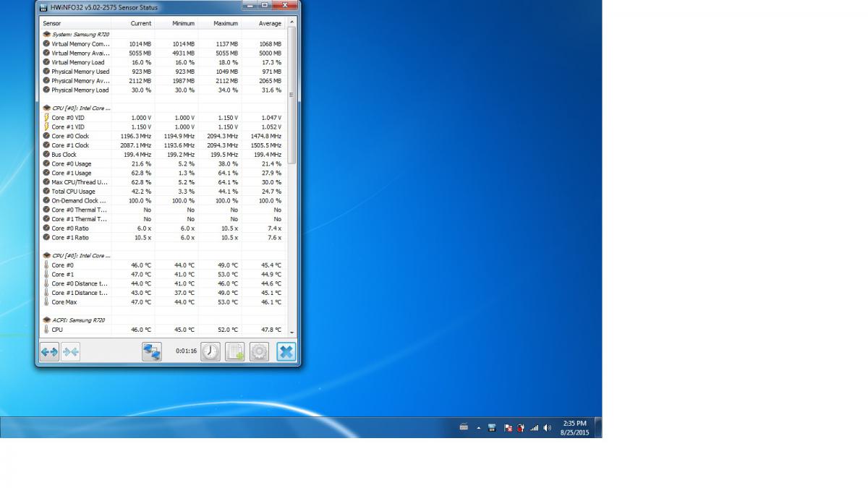Click the 47.8 °C average value

point(271,330)
